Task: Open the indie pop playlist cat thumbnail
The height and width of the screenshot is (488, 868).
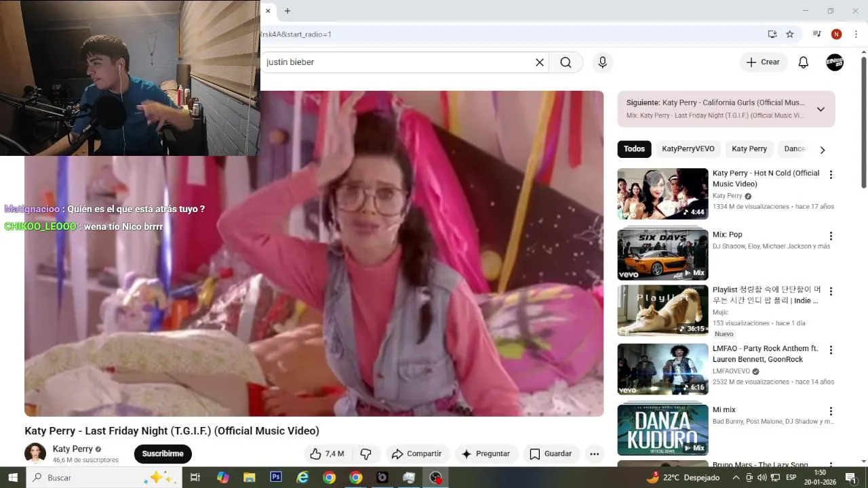Action: [x=663, y=310]
